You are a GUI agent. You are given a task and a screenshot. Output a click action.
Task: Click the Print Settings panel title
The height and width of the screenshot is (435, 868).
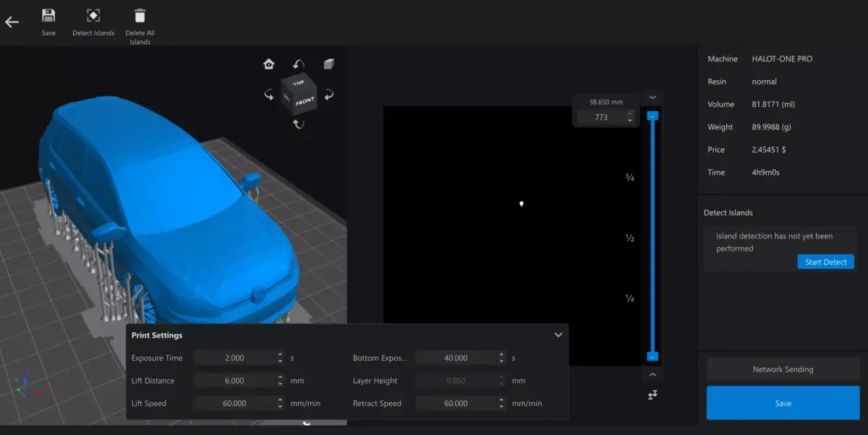[157, 335]
